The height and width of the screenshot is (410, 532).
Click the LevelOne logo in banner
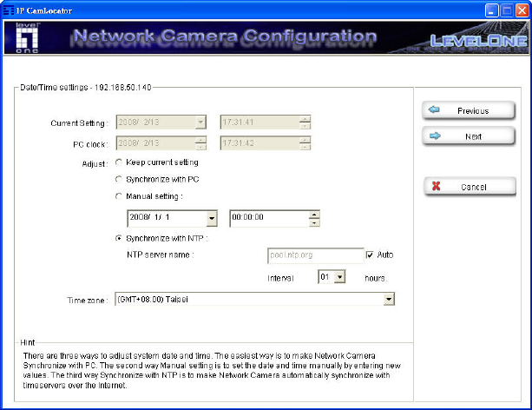tap(27, 37)
